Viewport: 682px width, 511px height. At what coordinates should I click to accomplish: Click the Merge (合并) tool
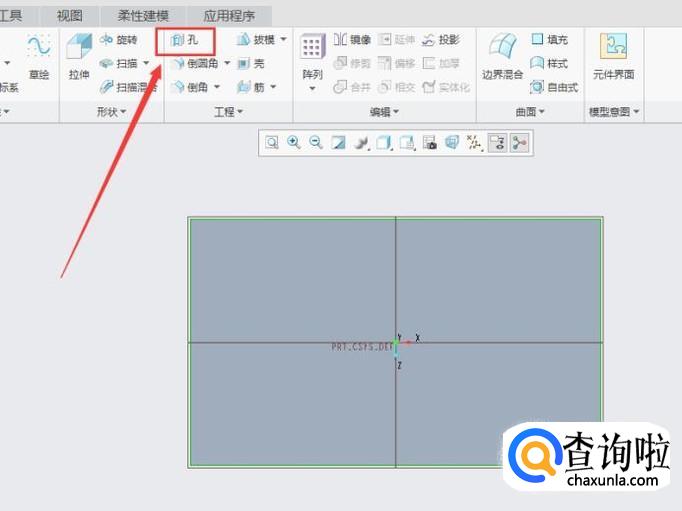352,87
